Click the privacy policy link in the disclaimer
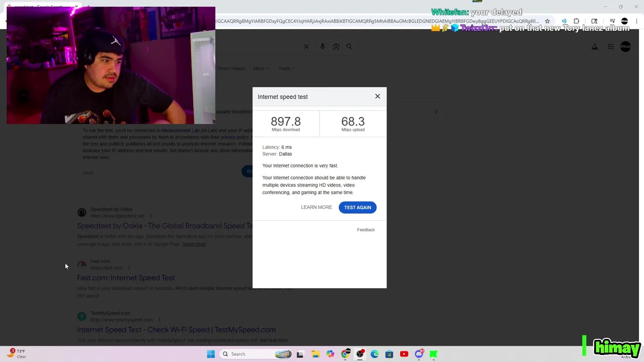 pos(234,137)
